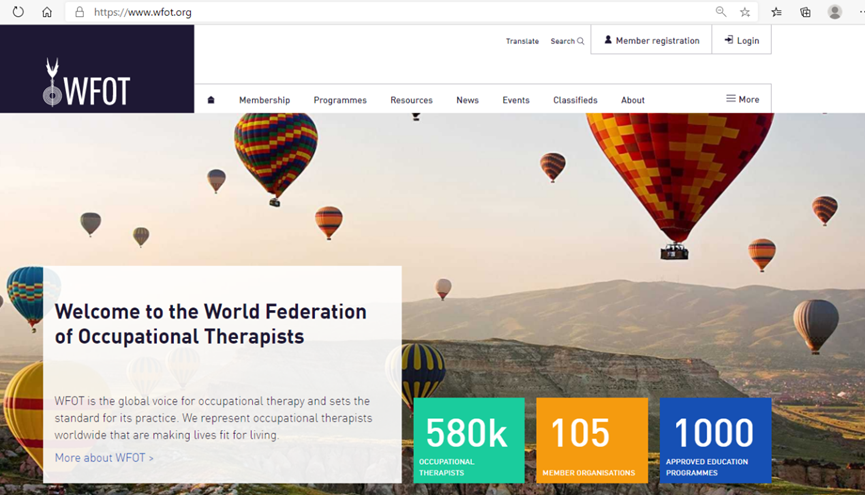865x495 pixels.
Task: Open the zoom magnifier icon in address bar
Action: tap(721, 12)
